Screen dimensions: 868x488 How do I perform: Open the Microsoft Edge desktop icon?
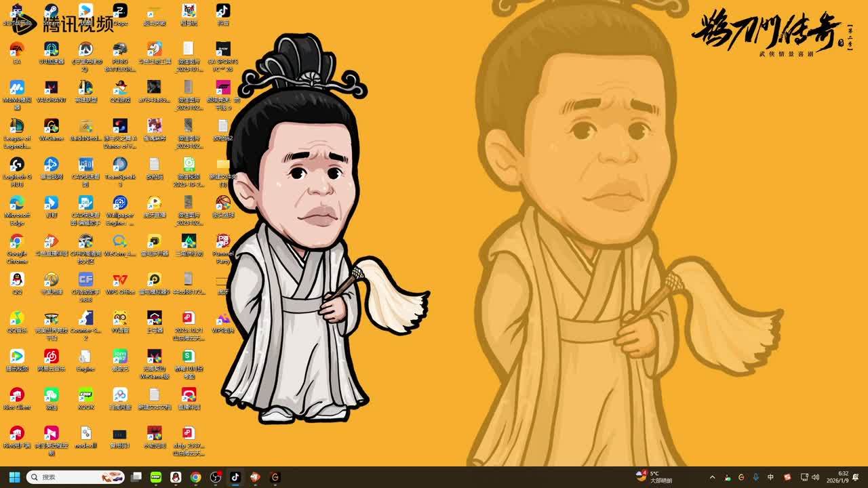coord(17,203)
